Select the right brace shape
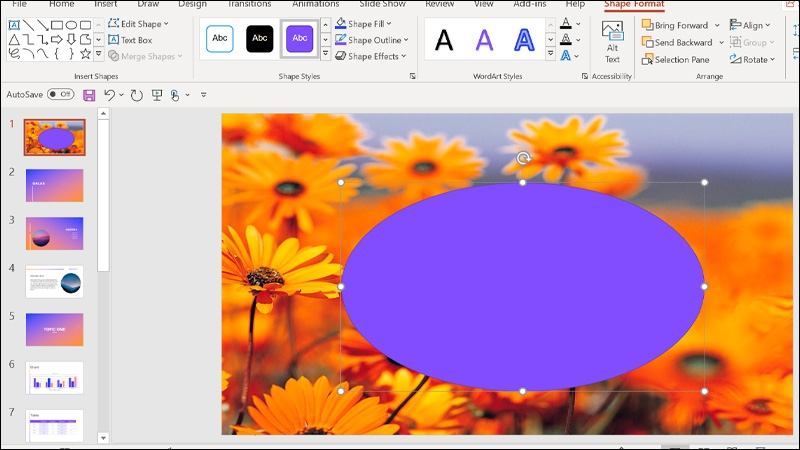Viewport: 800px width, 450px height. 71,54
